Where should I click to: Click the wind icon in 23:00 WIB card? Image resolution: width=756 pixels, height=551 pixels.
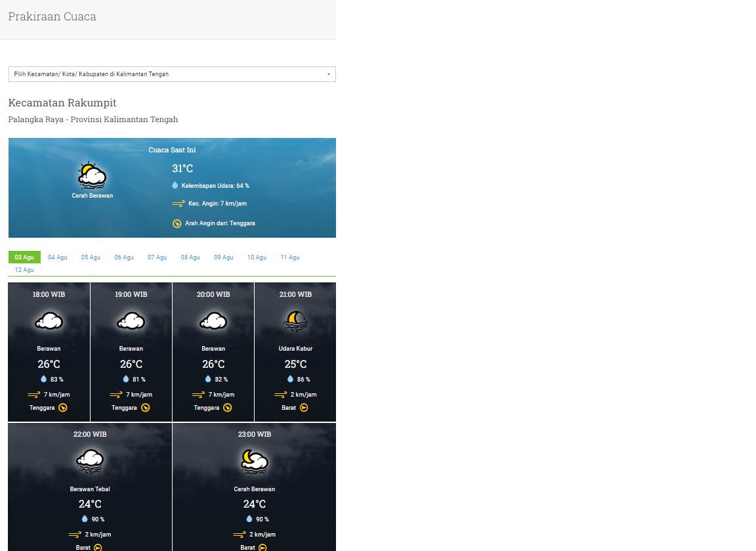pos(240,535)
